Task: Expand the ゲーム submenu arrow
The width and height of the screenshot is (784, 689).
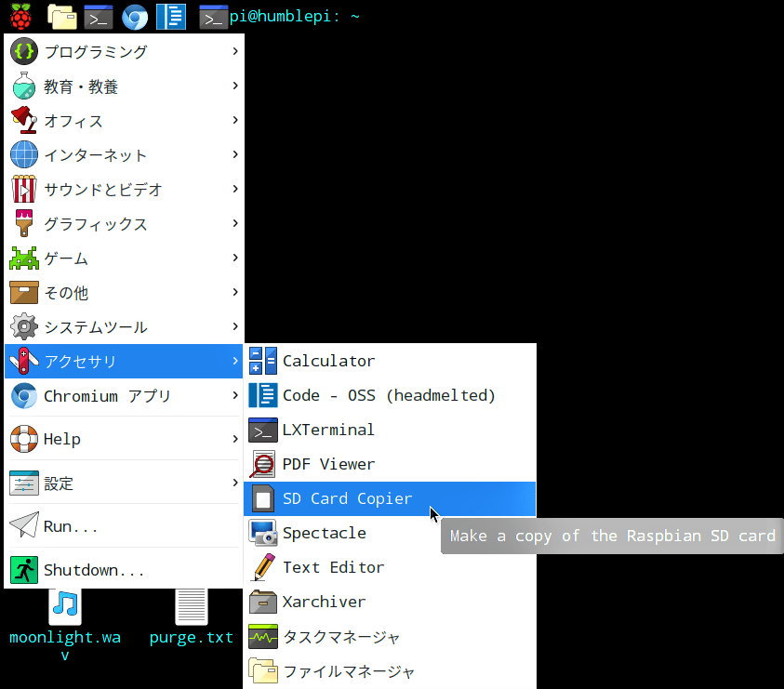Action: (235, 258)
